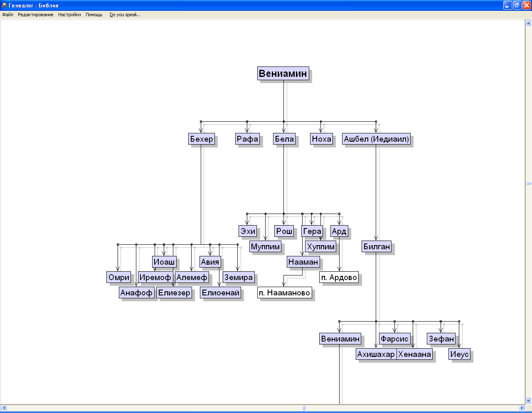The image size is (532, 413).
Task: Select the Рош node
Action: tap(284, 231)
